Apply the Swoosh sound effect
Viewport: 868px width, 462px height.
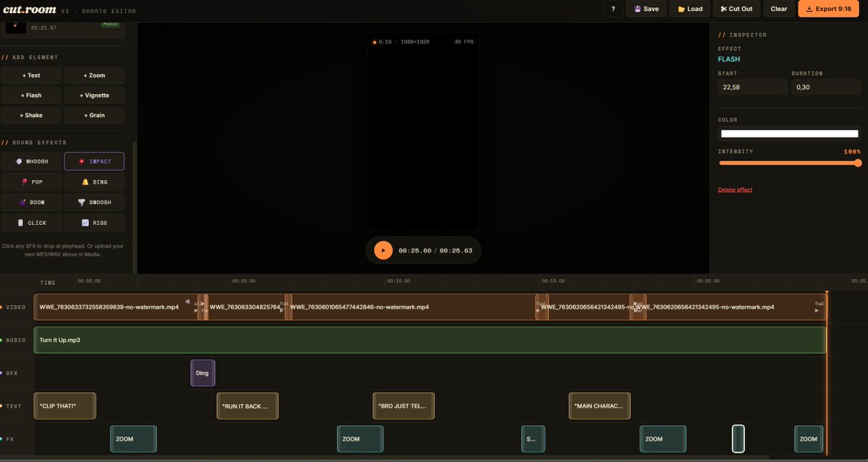pos(94,202)
